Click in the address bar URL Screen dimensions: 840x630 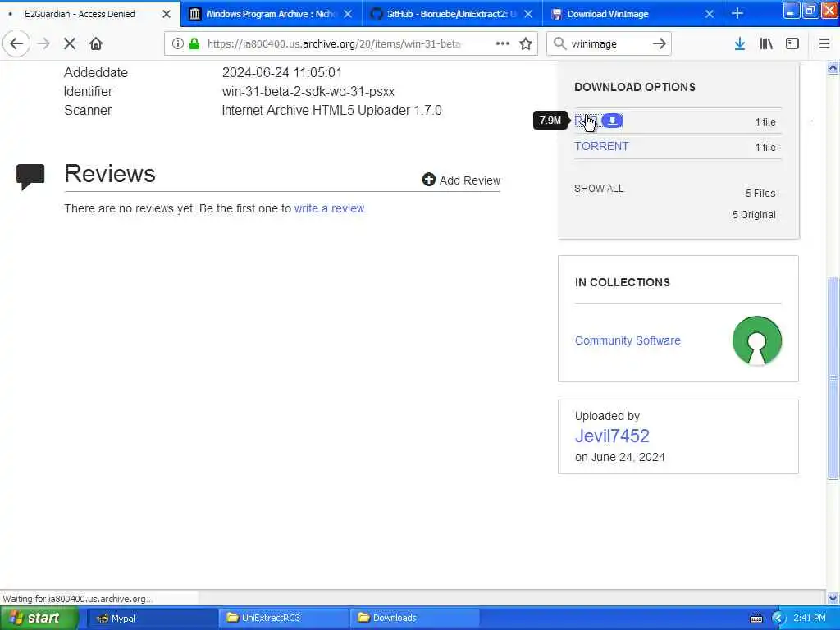click(x=335, y=43)
